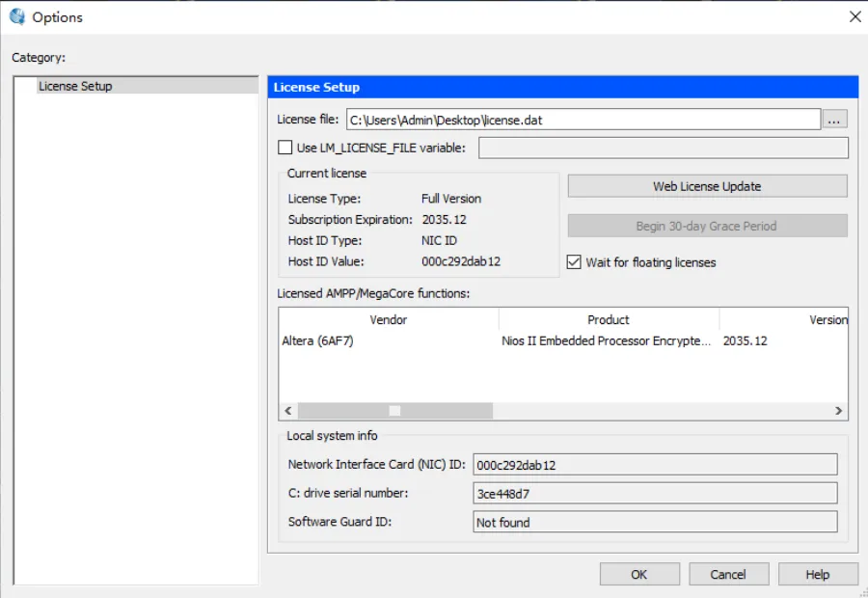Select License Setup in Category tree
The image size is (868, 598).
point(148,87)
